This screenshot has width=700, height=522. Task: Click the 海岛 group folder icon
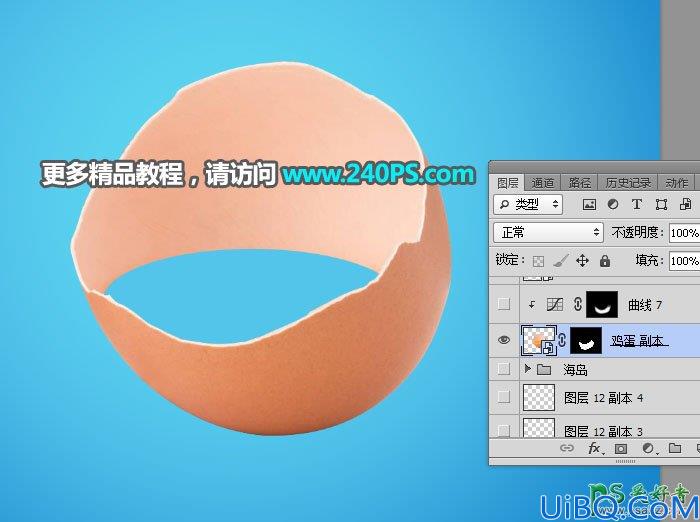[x=544, y=369]
